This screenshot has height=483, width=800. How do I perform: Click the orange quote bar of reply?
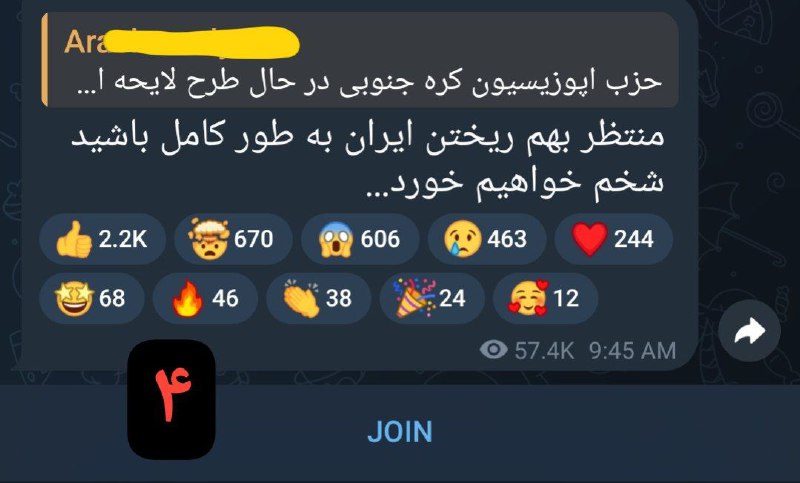(x=45, y=60)
